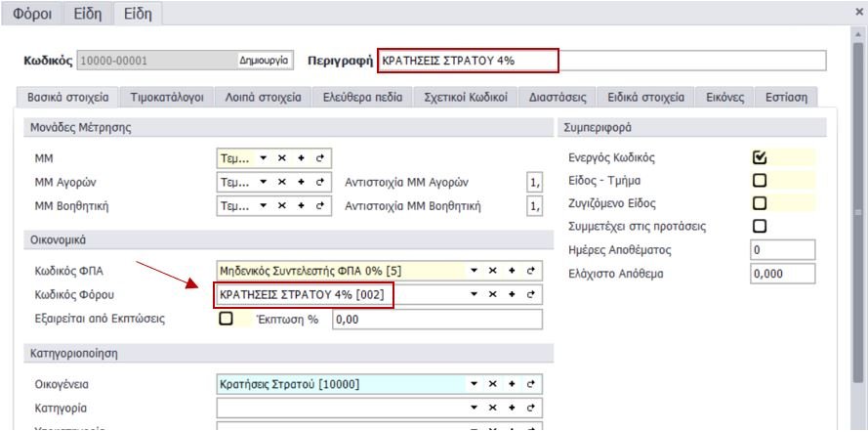
Task: Click the scrollbar up arrow on the right
Action: click(860, 35)
